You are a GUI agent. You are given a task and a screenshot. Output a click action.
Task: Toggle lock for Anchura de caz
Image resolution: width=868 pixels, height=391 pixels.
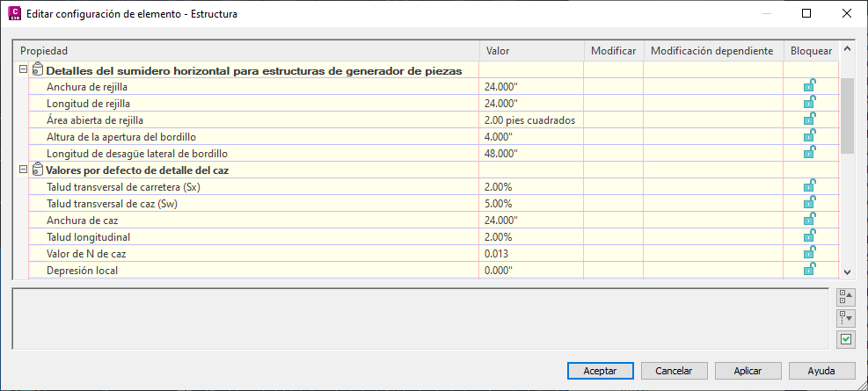tap(809, 220)
